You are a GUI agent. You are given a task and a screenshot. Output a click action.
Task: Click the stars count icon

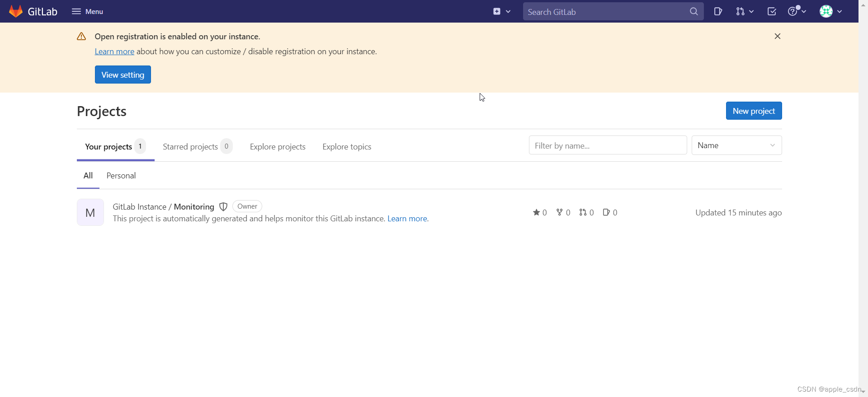(536, 212)
